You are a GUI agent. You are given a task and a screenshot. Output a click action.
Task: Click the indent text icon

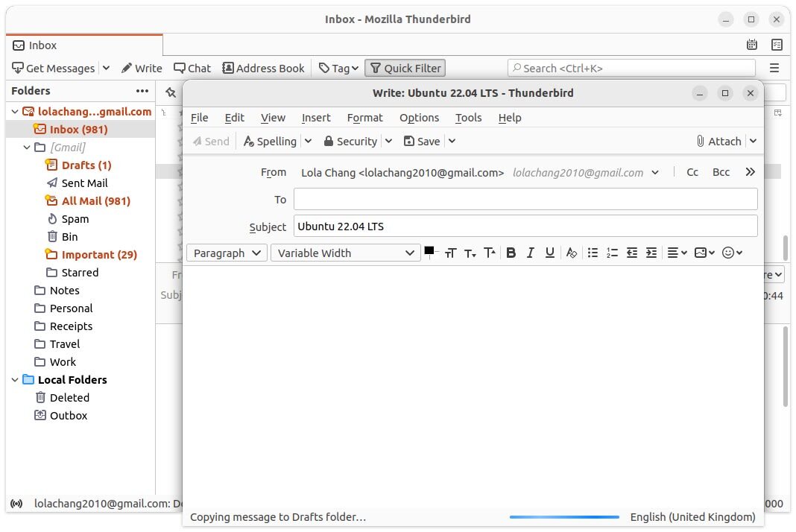pyautogui.click(x=651, y=253)
